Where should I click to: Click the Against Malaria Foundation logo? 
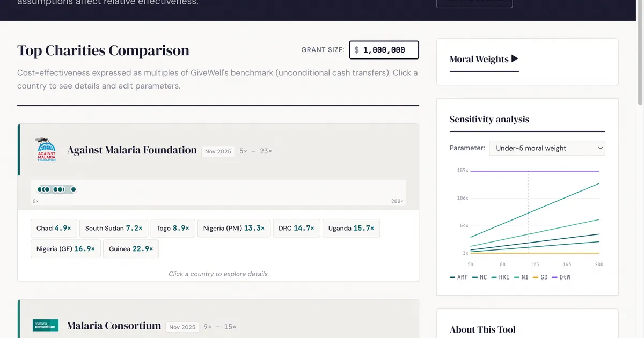pos(46,150)
